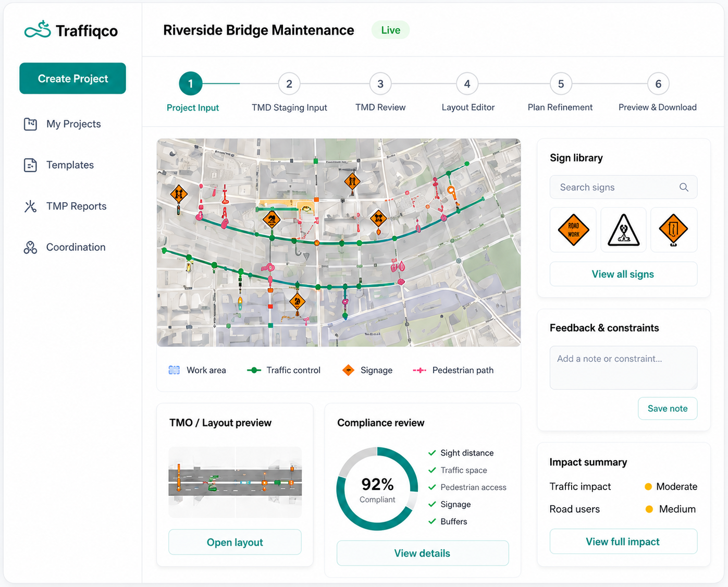Click the Signage compliance check mark
728x587 pixels.
(x=432, y=504)
